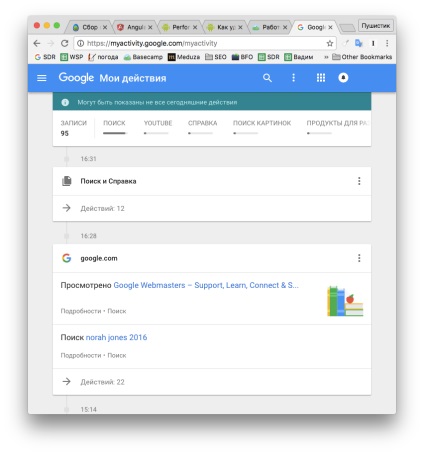Open options for google.com card

359,258
